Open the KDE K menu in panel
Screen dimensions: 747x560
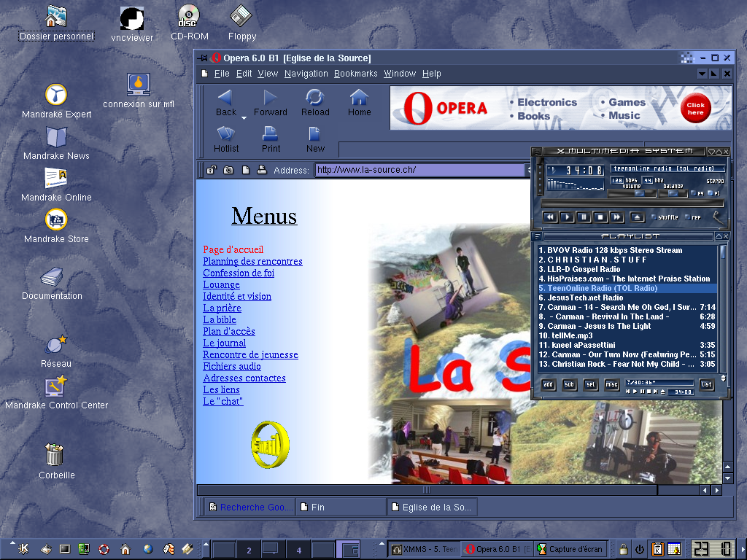coord(23,549)
